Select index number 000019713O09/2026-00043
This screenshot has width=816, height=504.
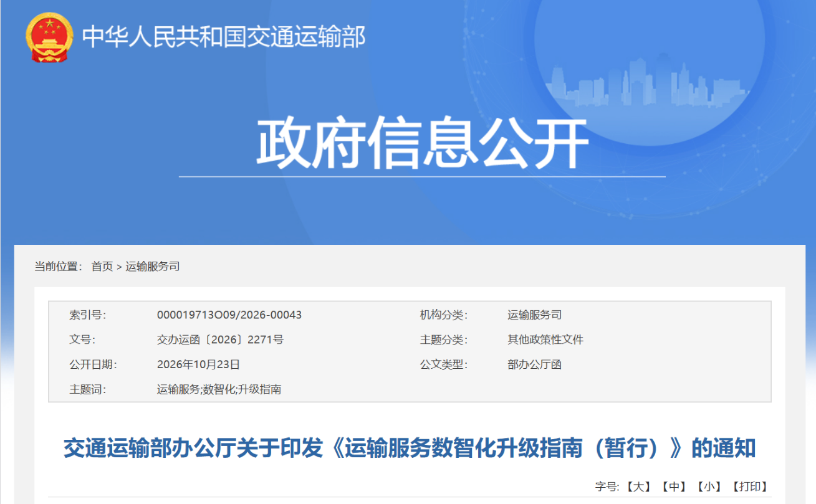(x=229, y=315)
